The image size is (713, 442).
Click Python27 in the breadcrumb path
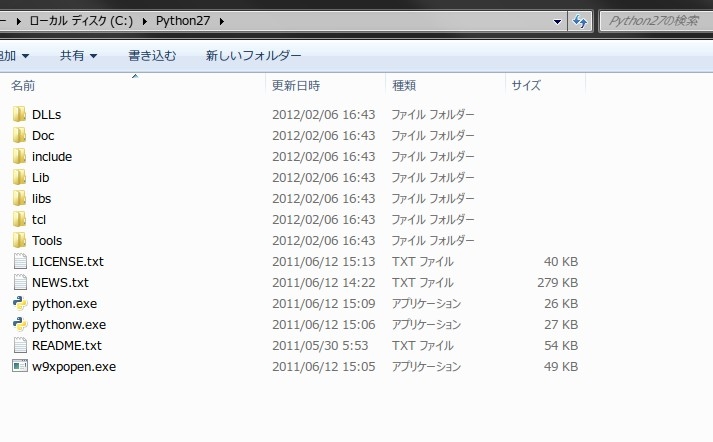tap(183, 21)
